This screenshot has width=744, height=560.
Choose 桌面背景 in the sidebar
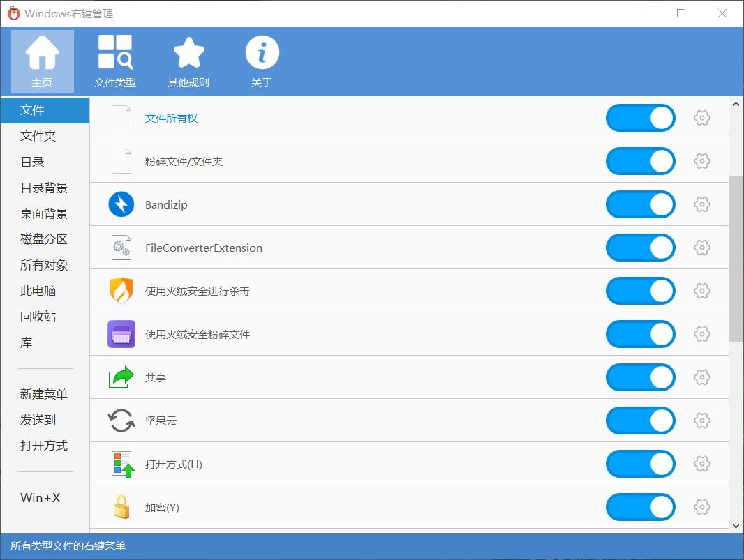tap(45, 213)
